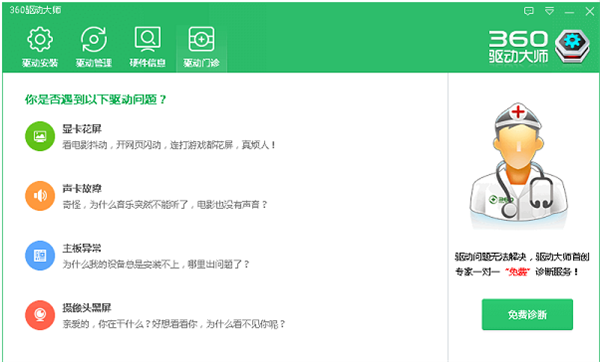Close the 360驱动大师 window
Screen dimensions: 600x362
coord(590,11)
